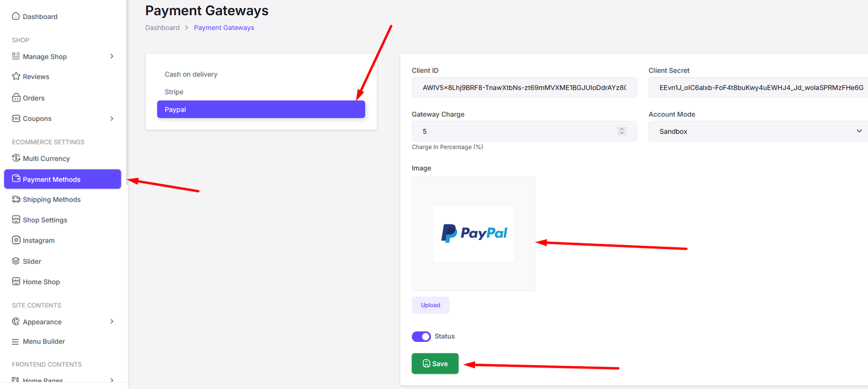Viewport: 868px width, 389px height.
Task: Click the PayPal logo image thumbnail
Action: coord(474,233)
